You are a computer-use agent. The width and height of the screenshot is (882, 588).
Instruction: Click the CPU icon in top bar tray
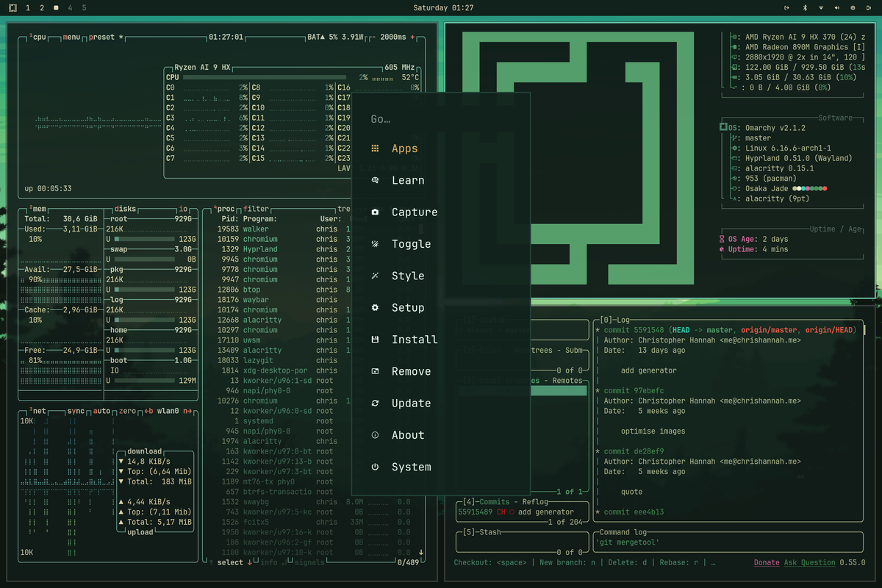click(x=853, y=8)
